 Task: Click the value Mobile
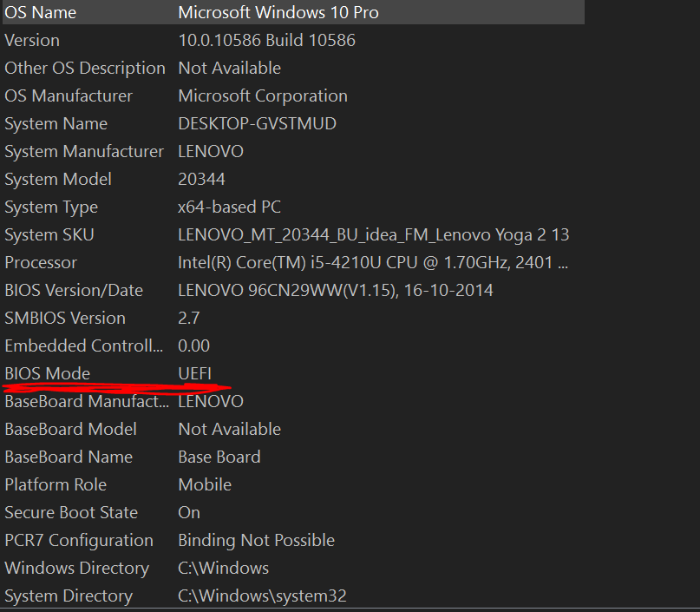[x=205, y=484]
